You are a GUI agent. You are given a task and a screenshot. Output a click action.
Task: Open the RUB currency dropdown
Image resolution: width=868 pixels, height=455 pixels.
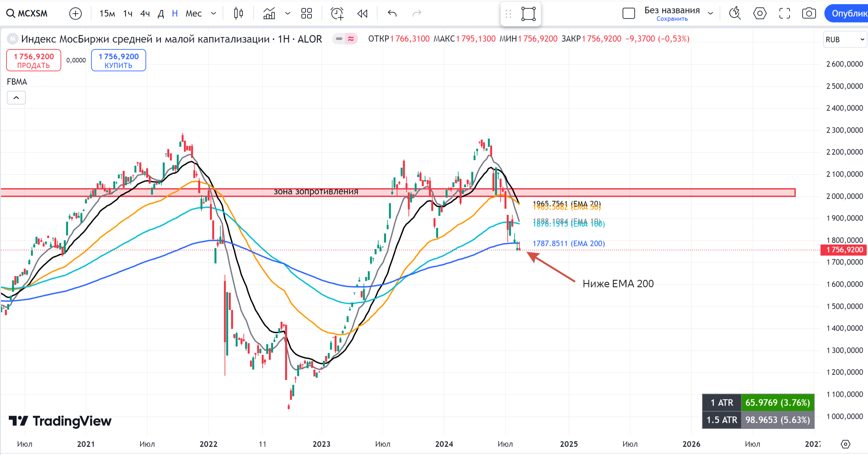(x=845, y=39)
